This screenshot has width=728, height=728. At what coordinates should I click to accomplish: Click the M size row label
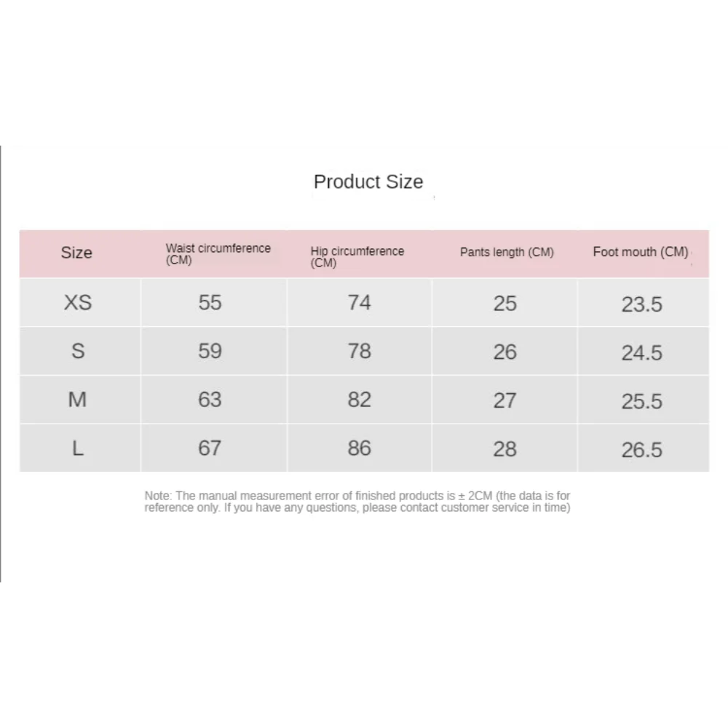click(78, 400)
